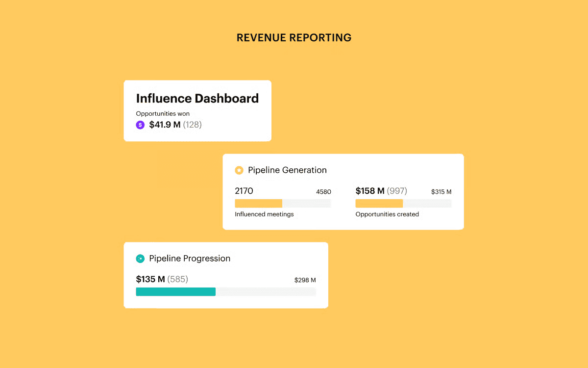
Task: Click the purple dollar sign icon
Action: pos(140,125)
